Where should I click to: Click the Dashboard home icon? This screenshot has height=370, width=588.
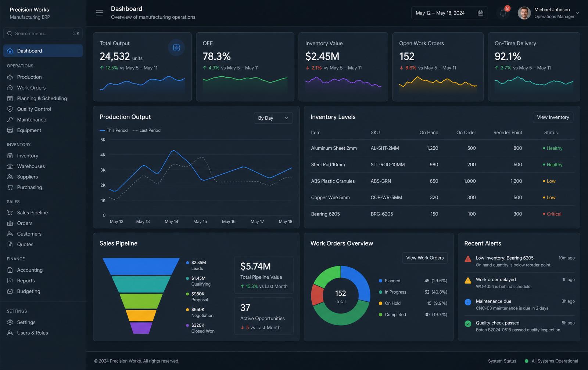10,51
